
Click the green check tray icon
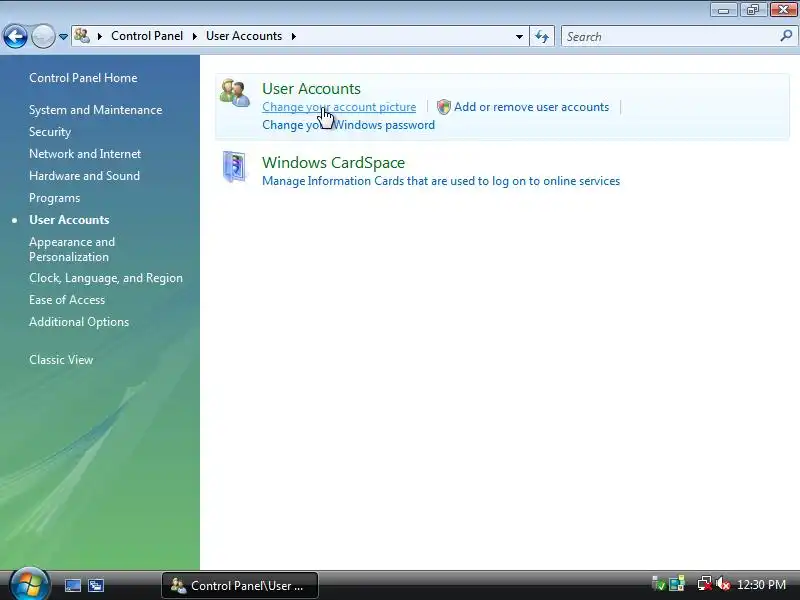[x=659, y=584]
